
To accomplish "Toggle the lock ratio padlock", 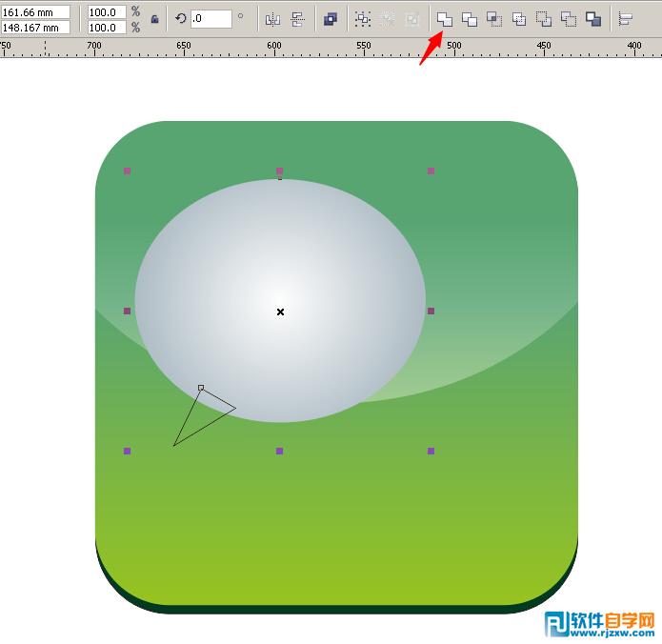I will [x=155, y=19].
